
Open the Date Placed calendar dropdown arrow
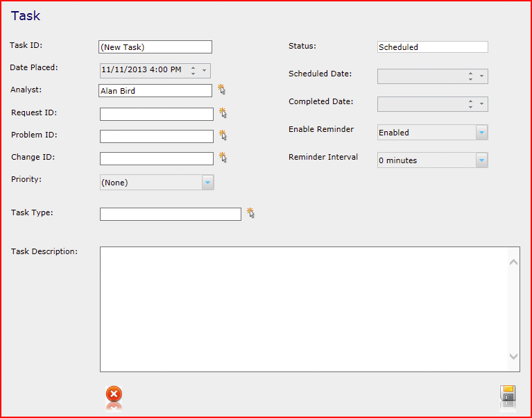coord(204,71)
